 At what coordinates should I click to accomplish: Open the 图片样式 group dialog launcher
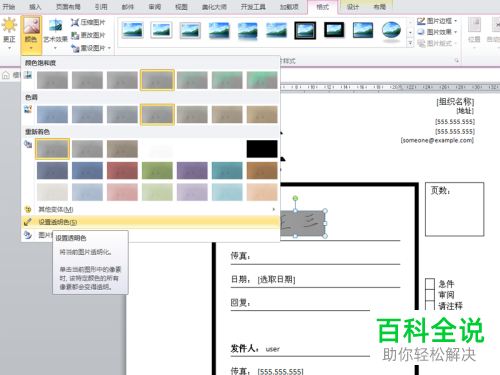[456, 61]
